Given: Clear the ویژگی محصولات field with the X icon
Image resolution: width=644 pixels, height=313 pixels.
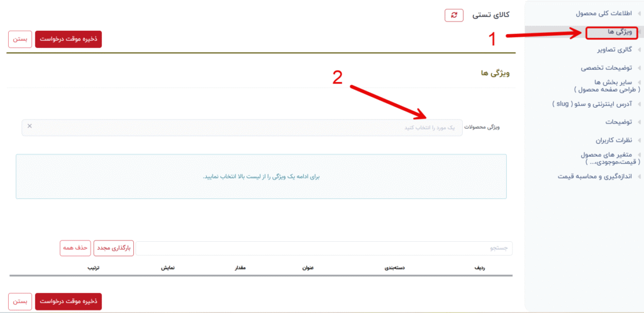Looking at the screenshot, I should pyautogui.click(x=30, y=127).
